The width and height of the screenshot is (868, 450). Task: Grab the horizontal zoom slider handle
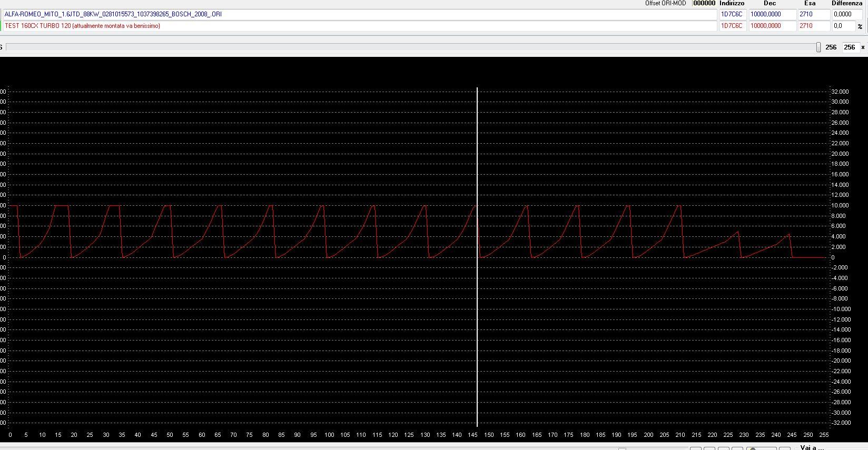(x=818, y=47)
